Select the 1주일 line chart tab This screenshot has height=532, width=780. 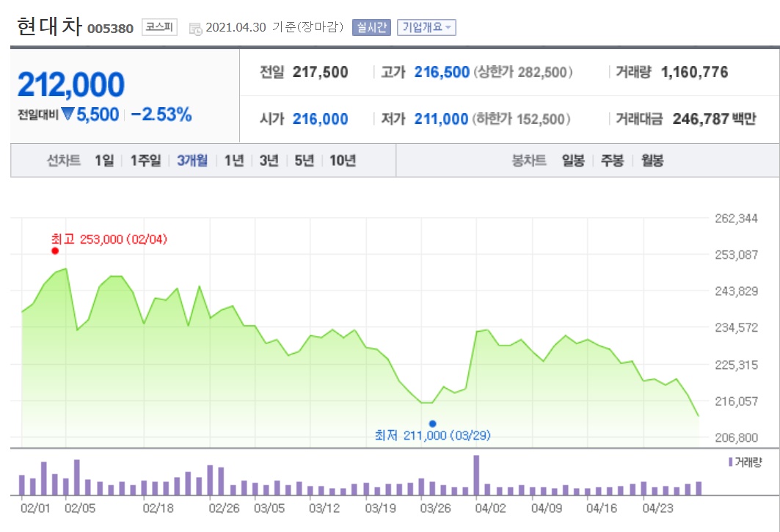(146, 160)
